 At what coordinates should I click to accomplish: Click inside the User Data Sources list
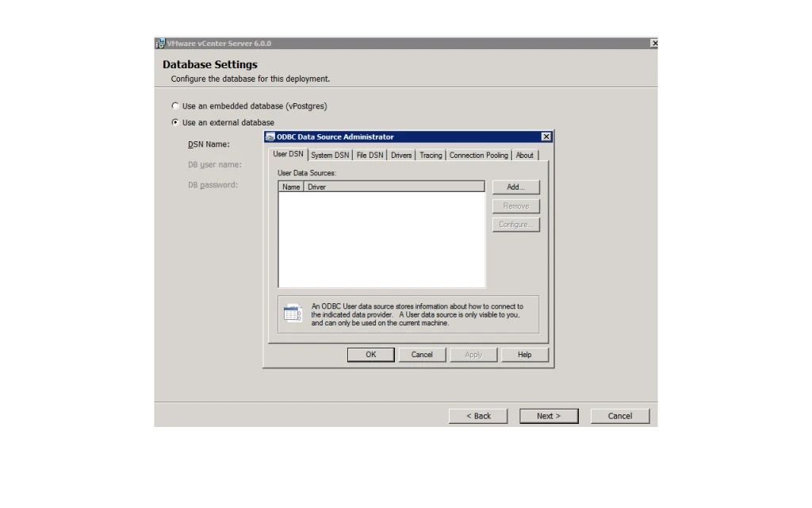click(381, 239)
